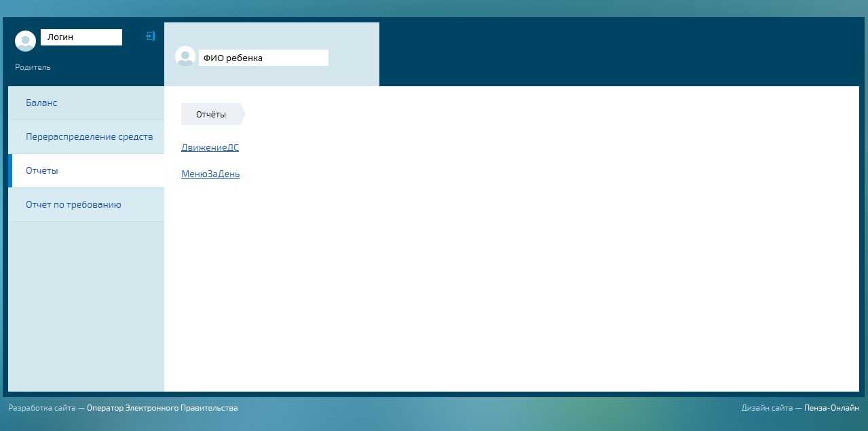
Task: Click the Родитель role label
Action: coord(33,67)
